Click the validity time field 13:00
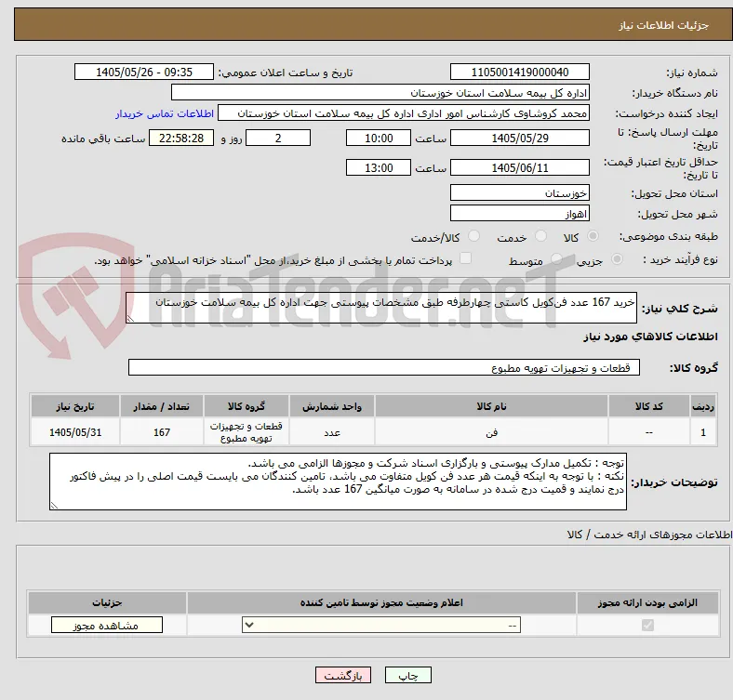Screen dimensions: 733x700 coord(379,167)
